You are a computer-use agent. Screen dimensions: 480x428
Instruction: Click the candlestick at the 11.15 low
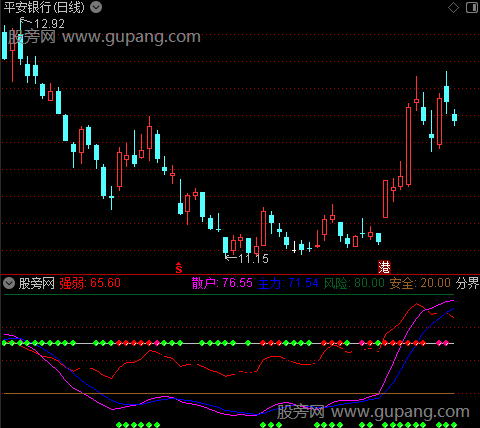tap(226, 246)
